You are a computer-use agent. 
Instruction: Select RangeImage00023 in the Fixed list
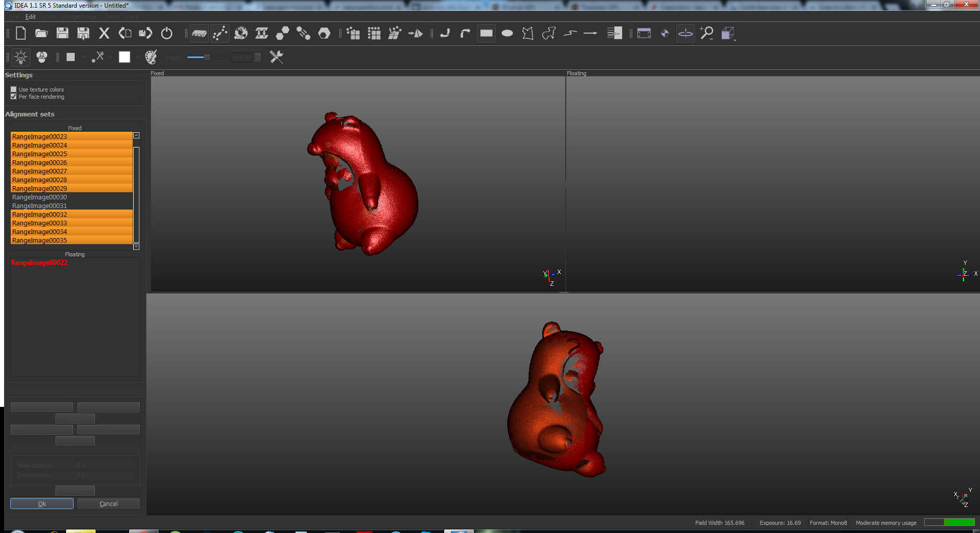click(72, 136)
